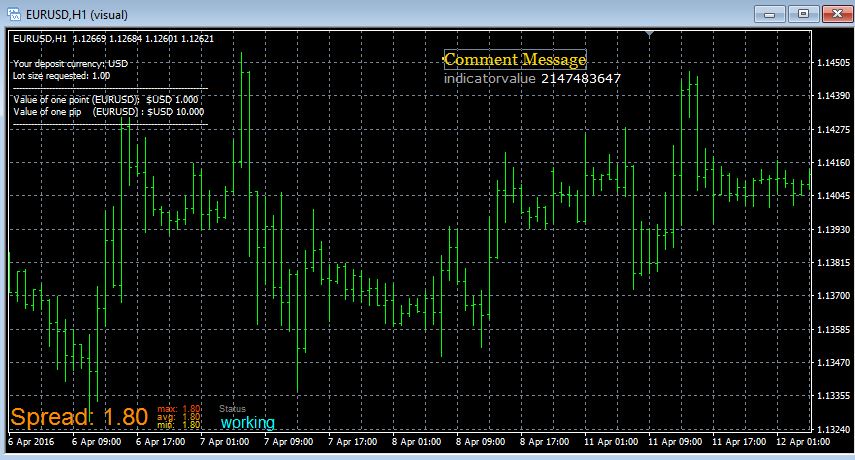Click the 1.13240 price on the scale
The image size is (855, 460).
(833, 429)
